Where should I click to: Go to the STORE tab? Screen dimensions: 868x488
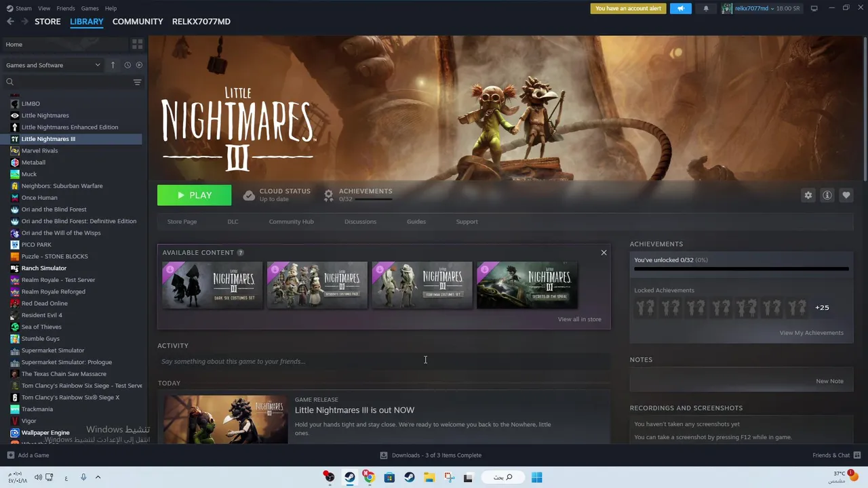point(47,22)
